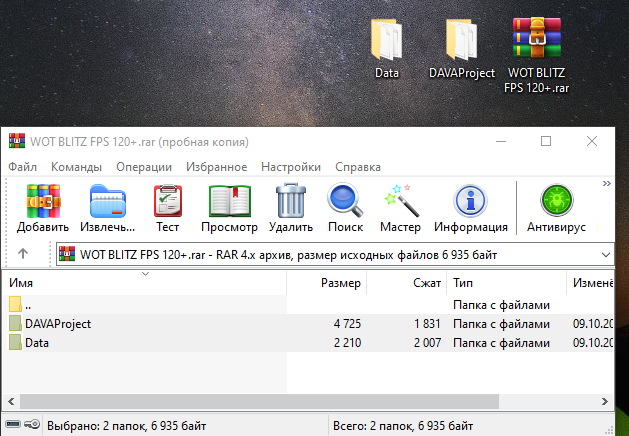Open Поиск magnifier tool

pos(345,201)
